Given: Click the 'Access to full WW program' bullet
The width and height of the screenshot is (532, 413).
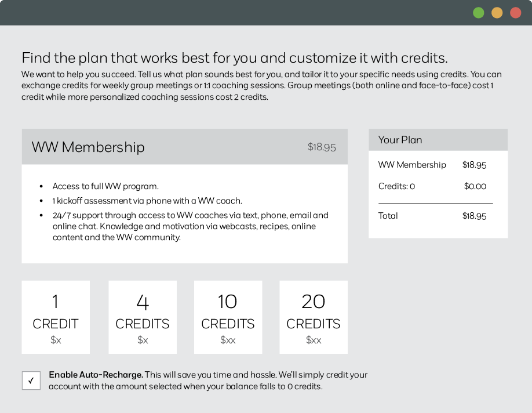Looking at the screenshot, I should (105, 186).
